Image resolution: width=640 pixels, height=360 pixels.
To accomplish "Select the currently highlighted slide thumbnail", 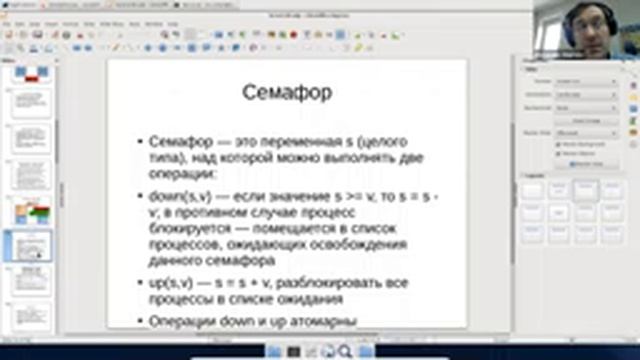I will (32, 246).
